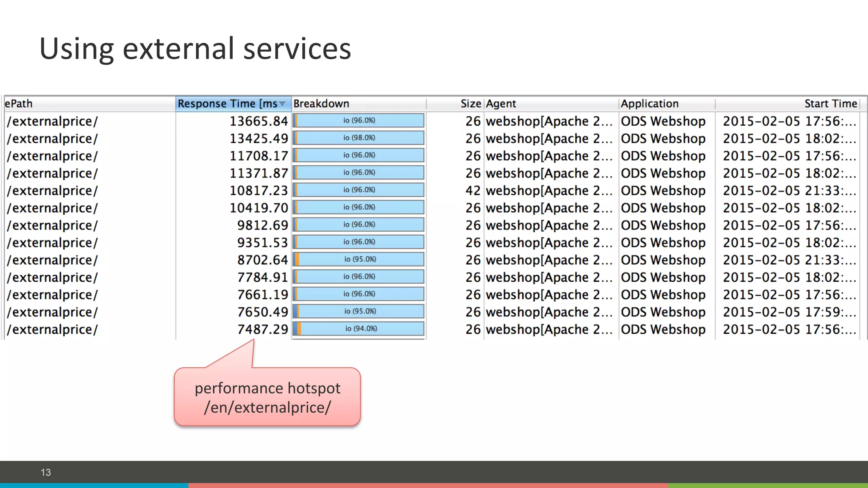
Task: Sort by the Response Time [ms] column header
Action: (233, 104)
